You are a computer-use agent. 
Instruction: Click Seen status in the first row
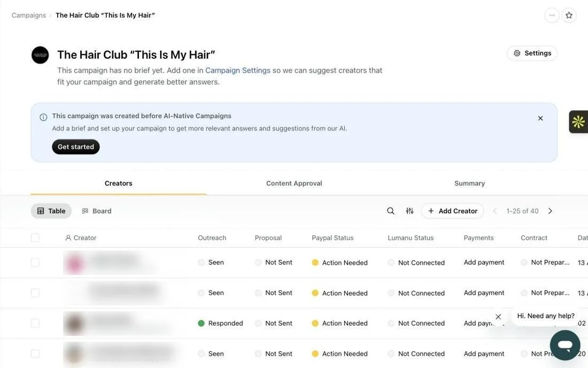click(x=211, y=263)
